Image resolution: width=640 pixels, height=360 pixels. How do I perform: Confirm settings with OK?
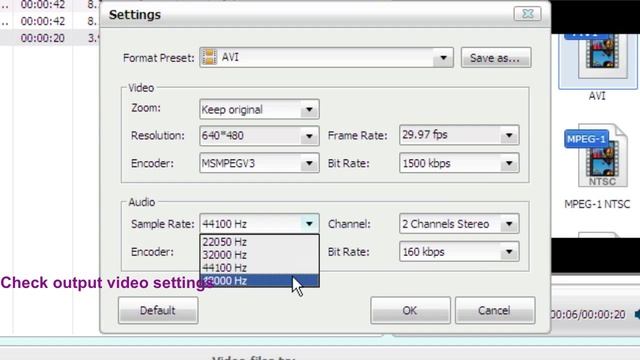pos(410,311)
